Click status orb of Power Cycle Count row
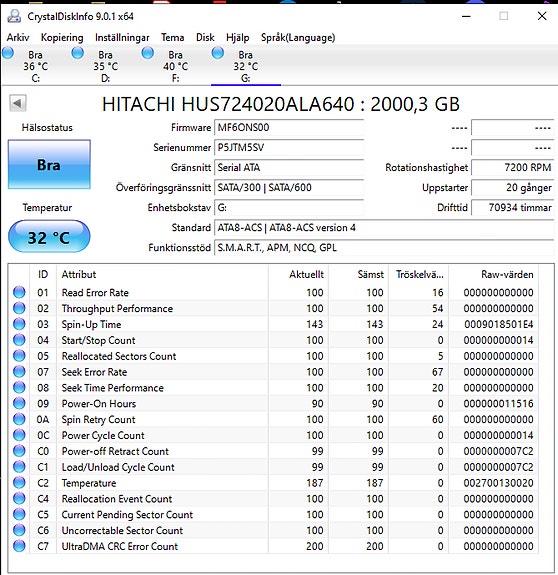The width and height of the screenshot is (558, 575). [19, 435]
